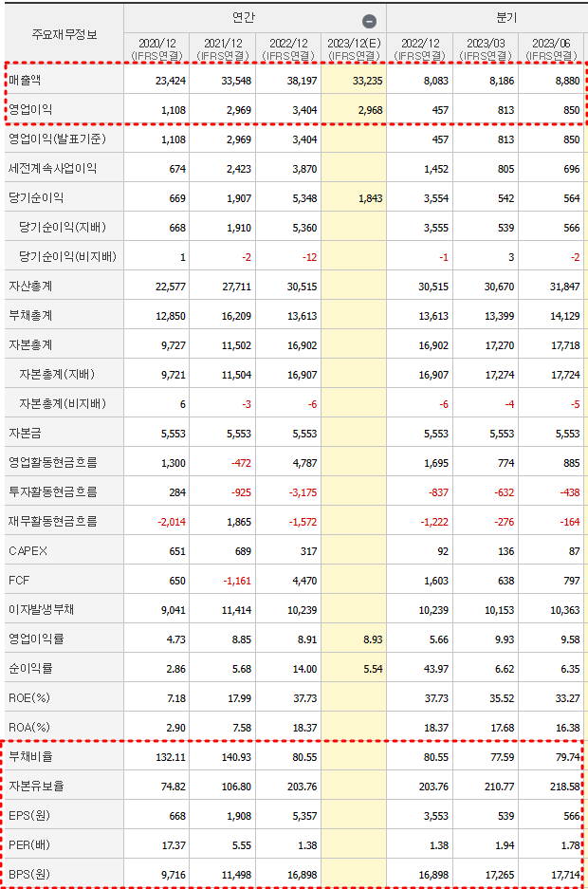
Task: Click 영업활동현금흐름 value 4,787
Action: (304, 463)
